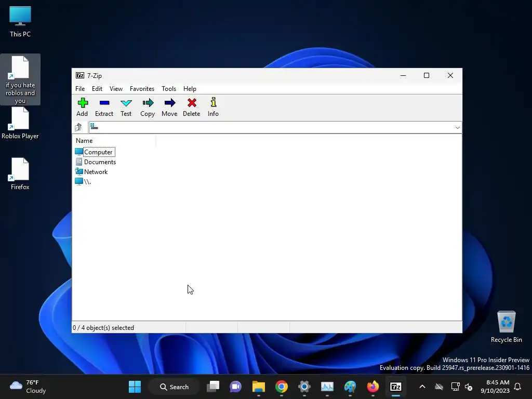The image size is (532, 399).
Task: Open the Tools menu
Action: (169, 88)
